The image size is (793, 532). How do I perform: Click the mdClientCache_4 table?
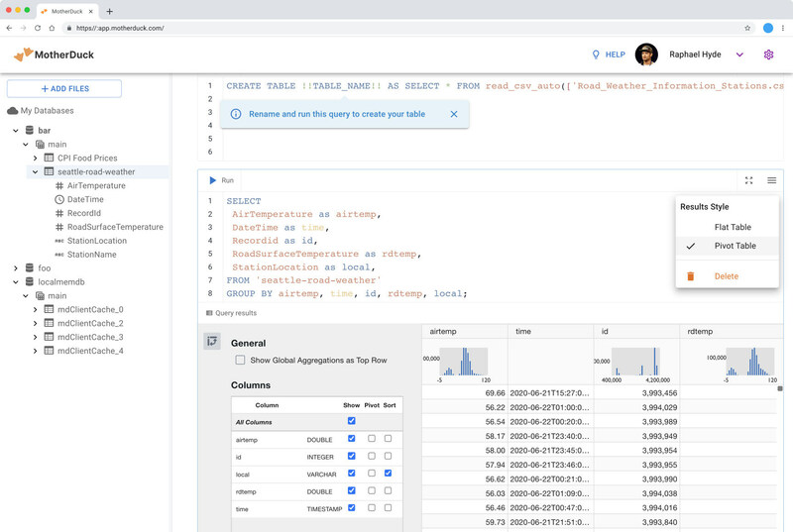tap(90, 351)
